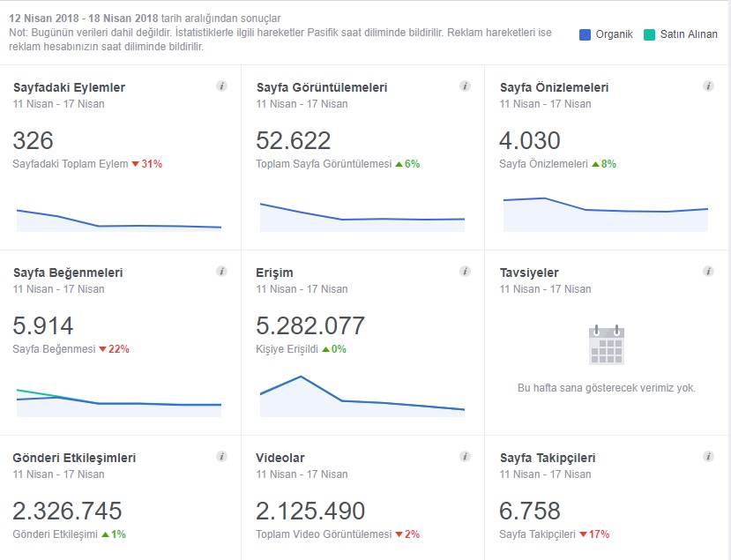Image resolution: width=731 pixels, height=560 pixels.
Task: Open the Tavsiyeler info icon
Action: pyautogui.click(x=708, y=272)
